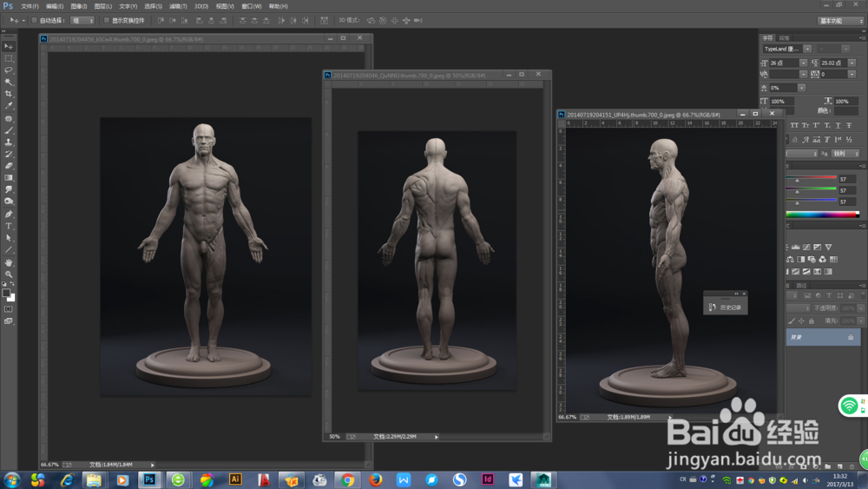Click the Levels adjustment icon
The height and width of the screenshot is (489, 868).
point(795,247)
